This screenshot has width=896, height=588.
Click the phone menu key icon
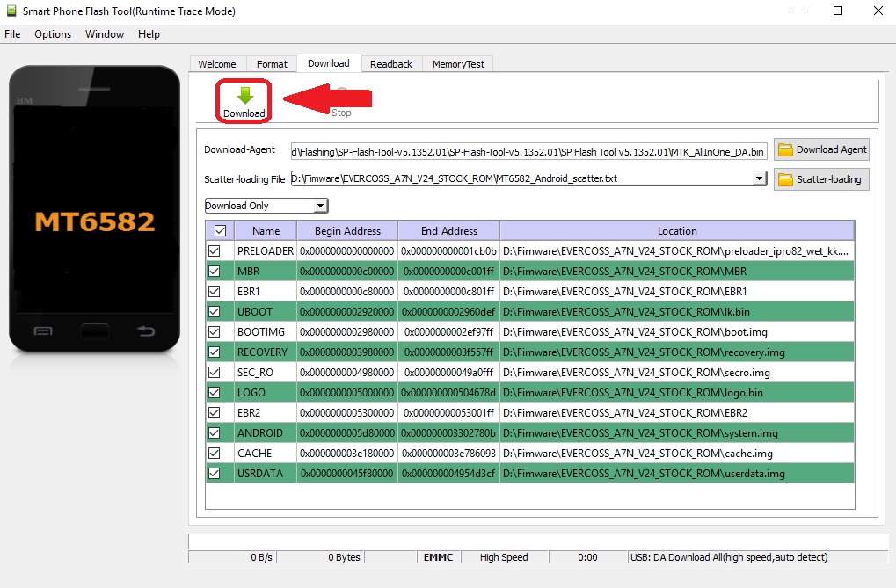pos(43,330)
